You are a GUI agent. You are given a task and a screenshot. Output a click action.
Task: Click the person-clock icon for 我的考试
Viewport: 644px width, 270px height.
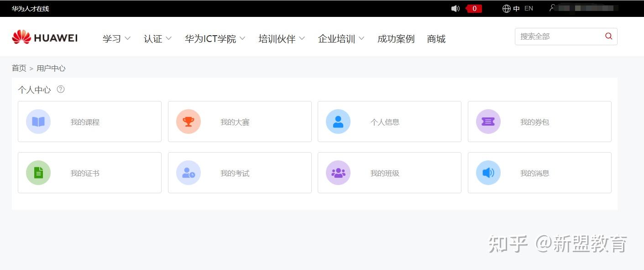pos(188,173)
